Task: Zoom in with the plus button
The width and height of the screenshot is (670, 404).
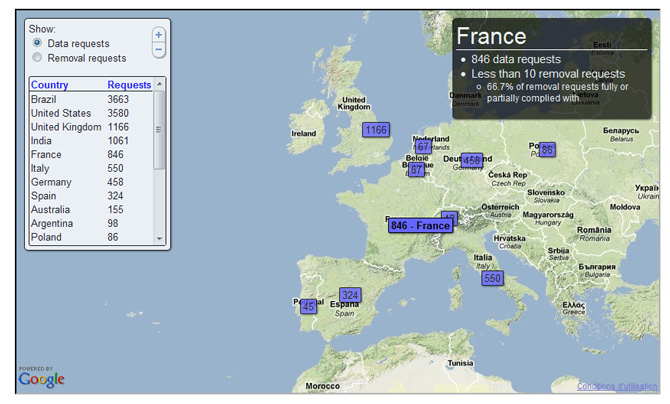Action: (x=159, y=35)
